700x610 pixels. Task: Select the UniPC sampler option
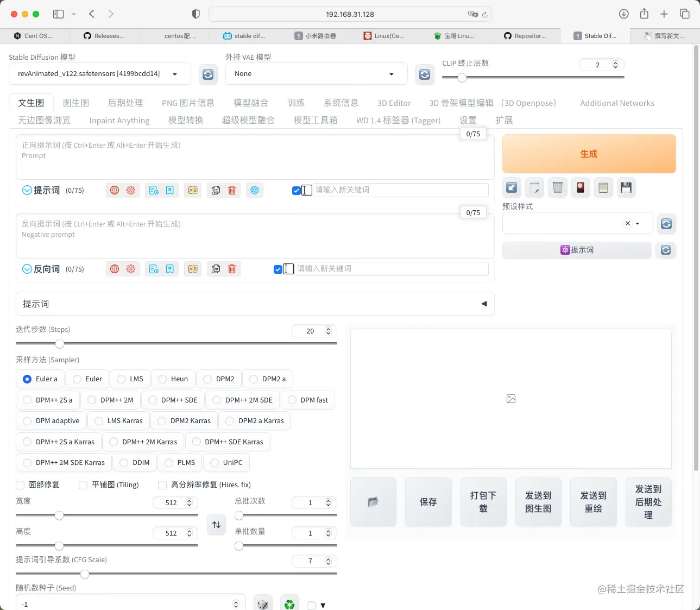(226, 462)
